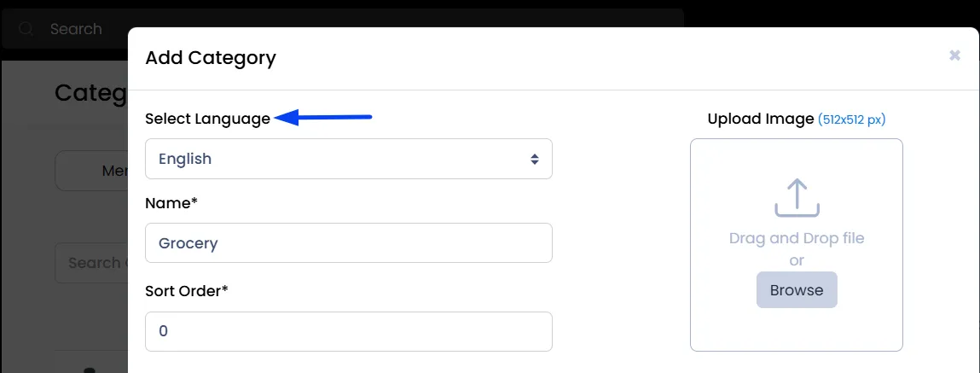
Task: Click the Name* field label
Action: (x=171, y=203)
